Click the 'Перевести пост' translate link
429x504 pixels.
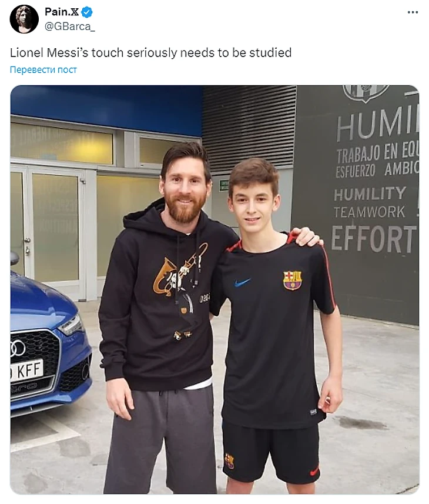coord(43,69)
